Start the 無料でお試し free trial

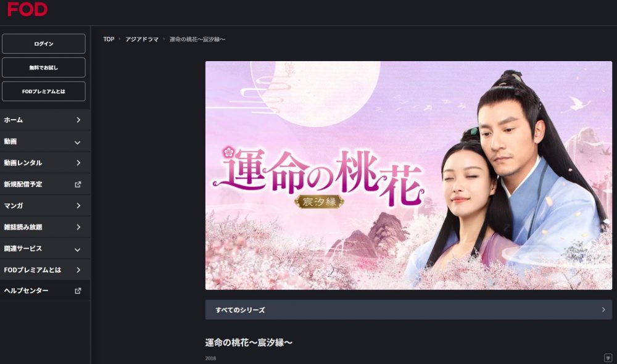point(44,67)
